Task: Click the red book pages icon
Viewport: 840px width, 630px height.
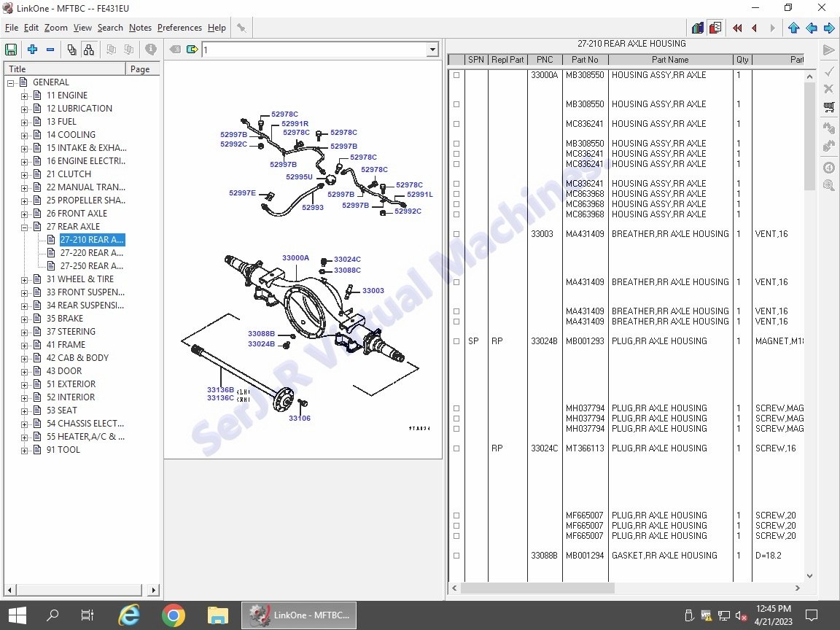Action: coord(715,28)
